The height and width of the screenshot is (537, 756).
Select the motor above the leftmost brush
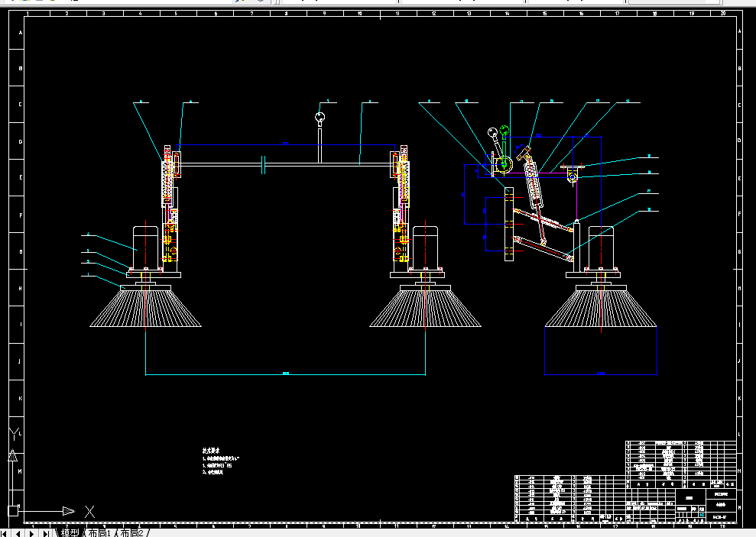point(145,248)
